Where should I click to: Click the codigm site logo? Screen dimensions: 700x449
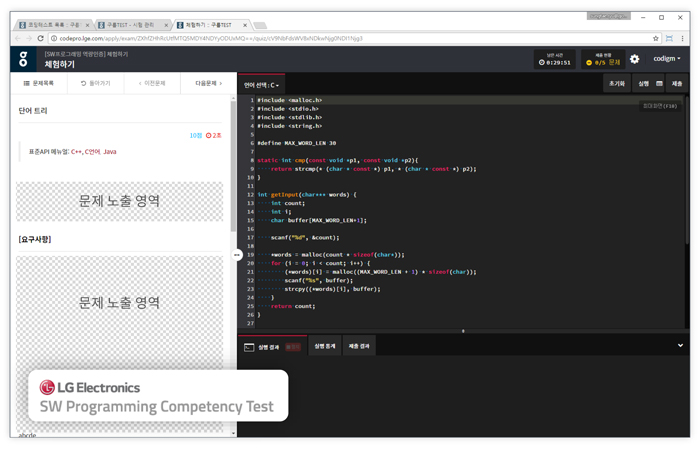tap(24, 59)
